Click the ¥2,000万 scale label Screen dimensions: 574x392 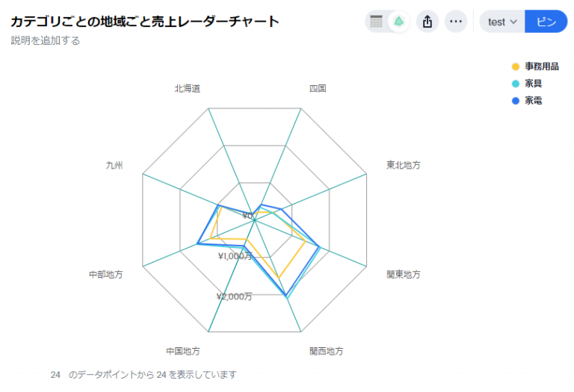(234, 296)
